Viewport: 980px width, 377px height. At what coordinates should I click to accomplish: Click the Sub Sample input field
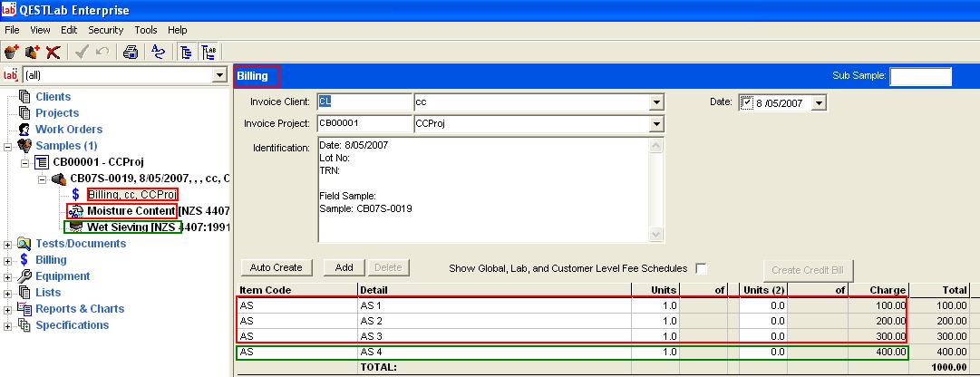tap(920, 77)
